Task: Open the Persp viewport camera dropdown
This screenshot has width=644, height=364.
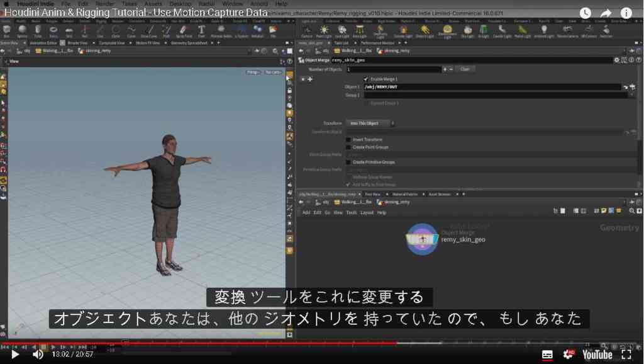Action: 253,72
